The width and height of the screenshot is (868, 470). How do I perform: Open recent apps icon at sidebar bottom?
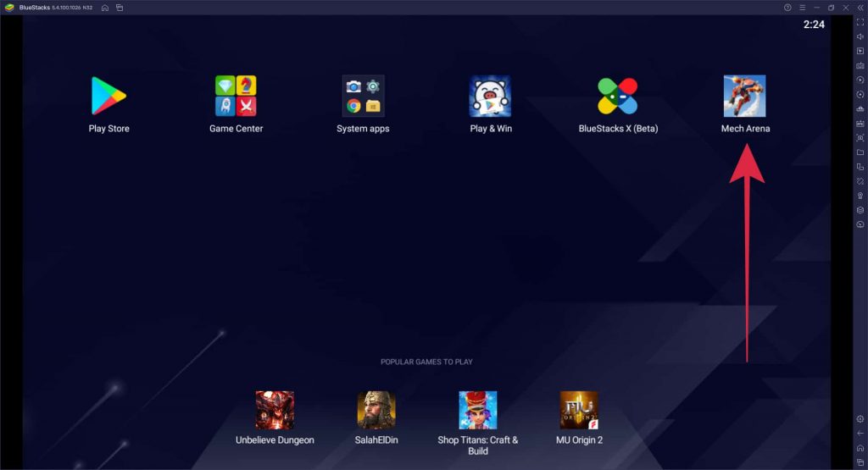(860, 462)
